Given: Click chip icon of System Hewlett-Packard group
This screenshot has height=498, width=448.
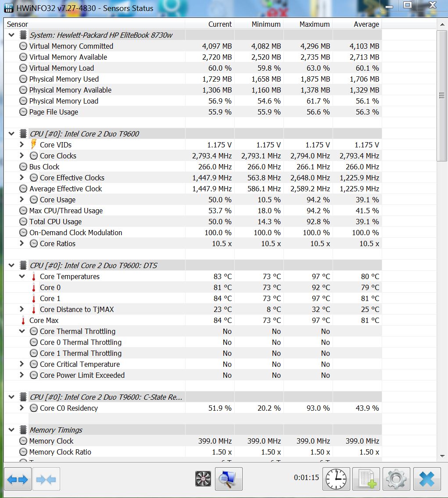Looking at the screenshot, I should coord(23,35).
